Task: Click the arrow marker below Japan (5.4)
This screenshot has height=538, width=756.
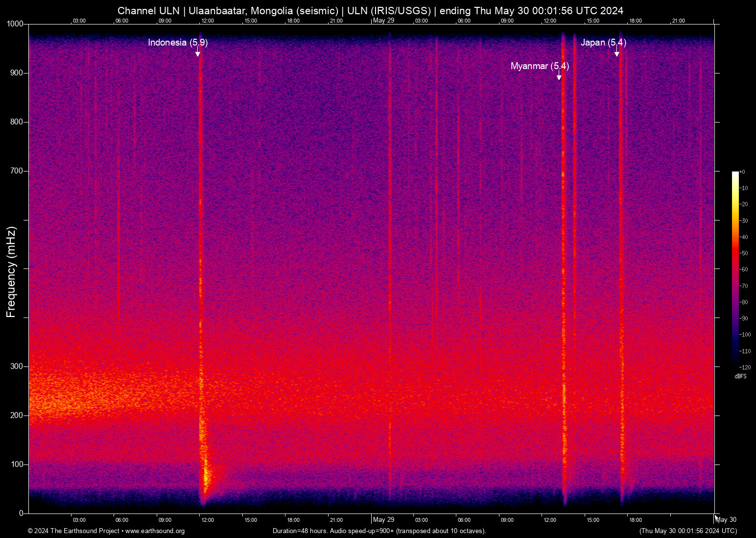Action: tap(617, 53)
